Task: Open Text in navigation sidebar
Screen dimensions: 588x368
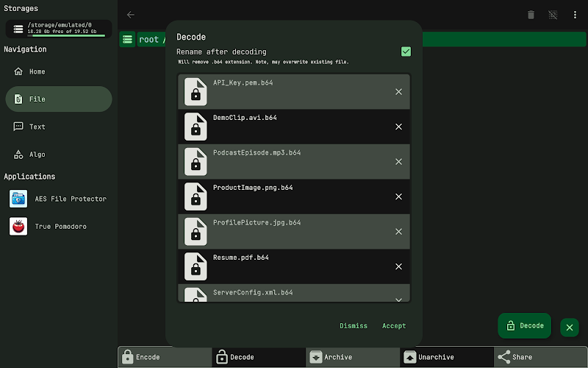Action: pyautogui.click(x=59, y=127)
